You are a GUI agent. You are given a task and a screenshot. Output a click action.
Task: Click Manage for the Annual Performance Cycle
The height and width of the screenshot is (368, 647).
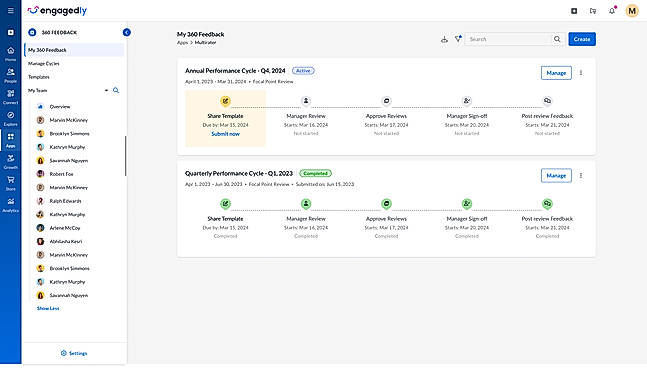coord(556,73)
